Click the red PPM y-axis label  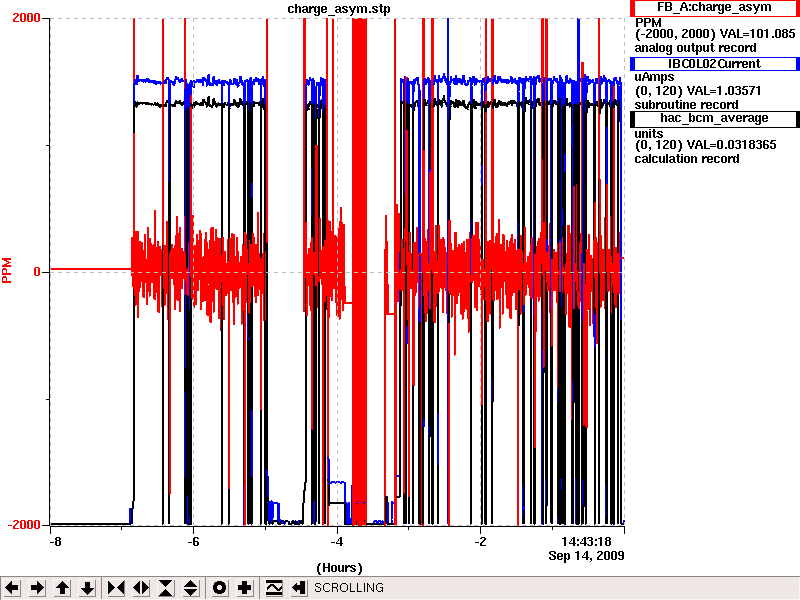pyautogui.click(x=7, y=270)
